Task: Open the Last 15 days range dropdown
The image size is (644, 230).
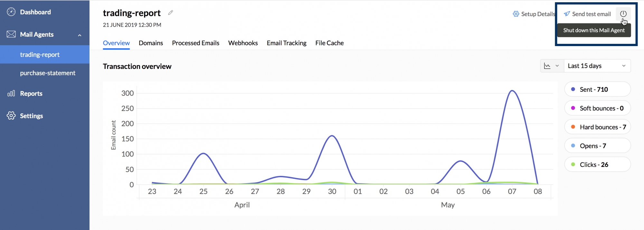Action: pos(597,66)
